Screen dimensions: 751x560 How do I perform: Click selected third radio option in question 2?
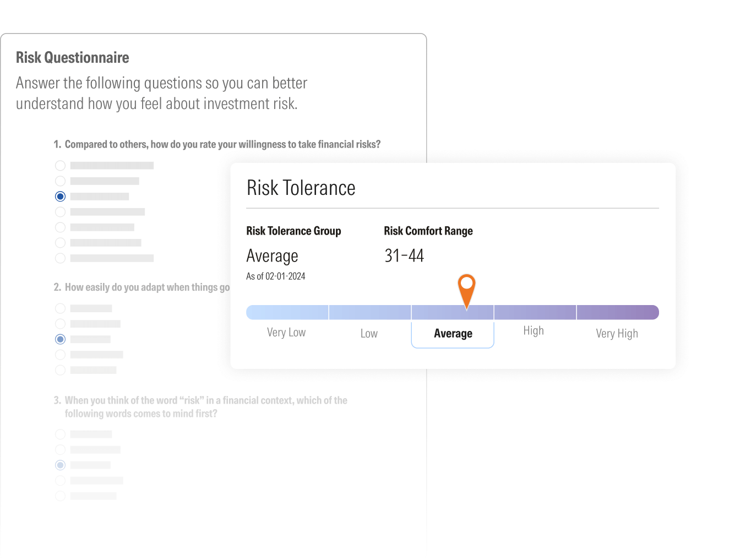[x=61, y=339]
